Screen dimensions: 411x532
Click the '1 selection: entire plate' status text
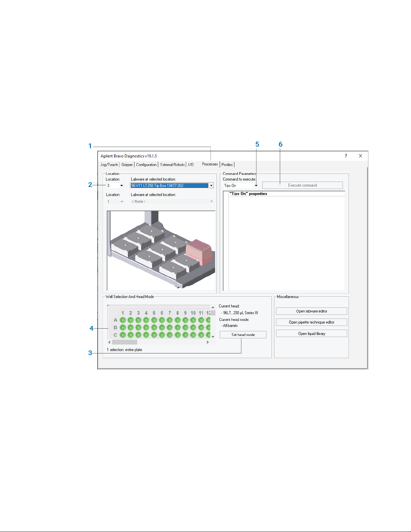[x=124, y=350]
